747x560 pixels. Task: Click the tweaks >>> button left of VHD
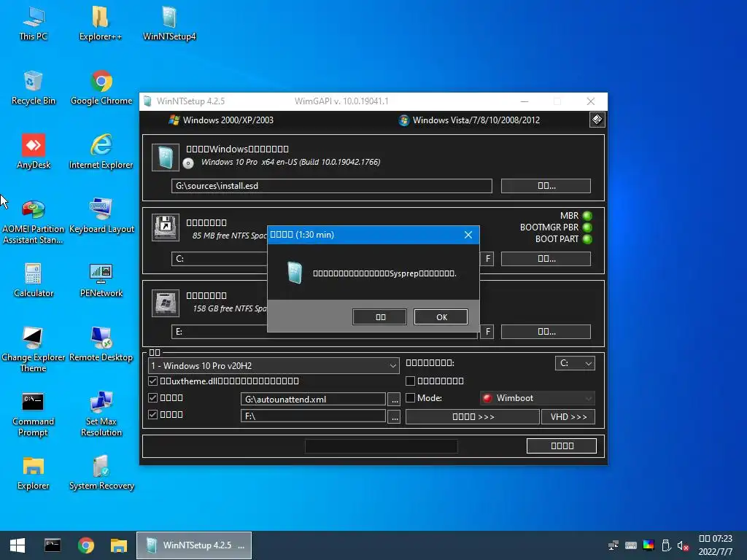click(473, 416)
